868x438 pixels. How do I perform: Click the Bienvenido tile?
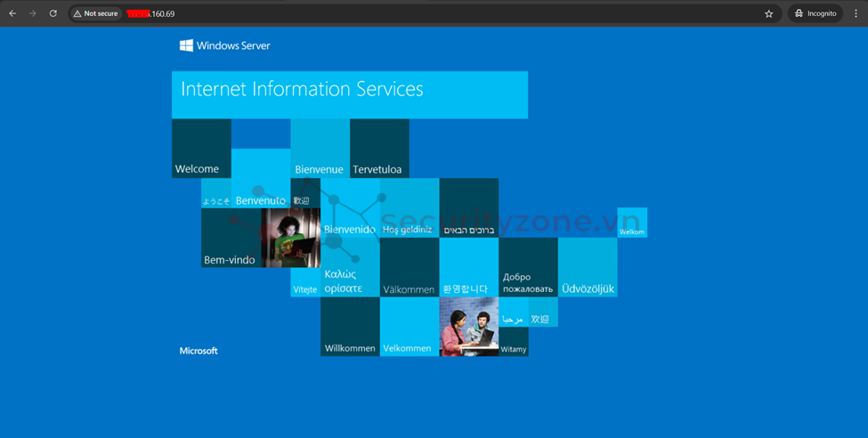350,208
